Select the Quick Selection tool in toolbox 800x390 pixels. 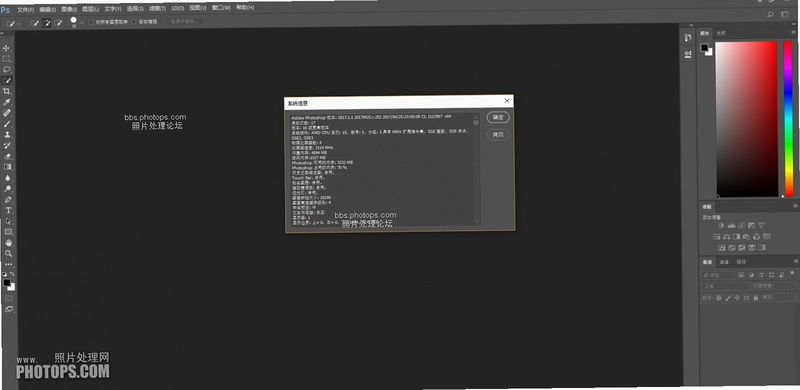pos(7,80)
